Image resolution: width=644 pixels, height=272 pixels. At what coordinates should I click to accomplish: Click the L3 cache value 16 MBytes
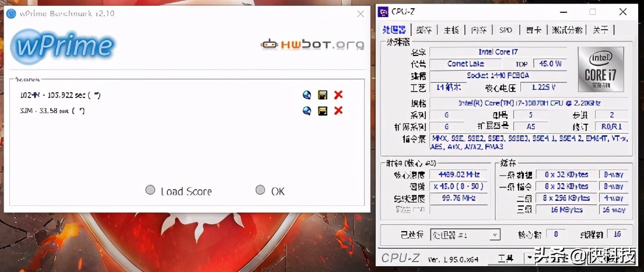pyautogui.click(x=566, y=210)
